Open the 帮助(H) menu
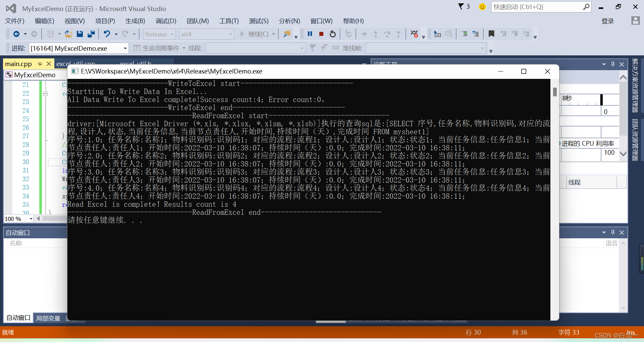 [x=354, y=21]
